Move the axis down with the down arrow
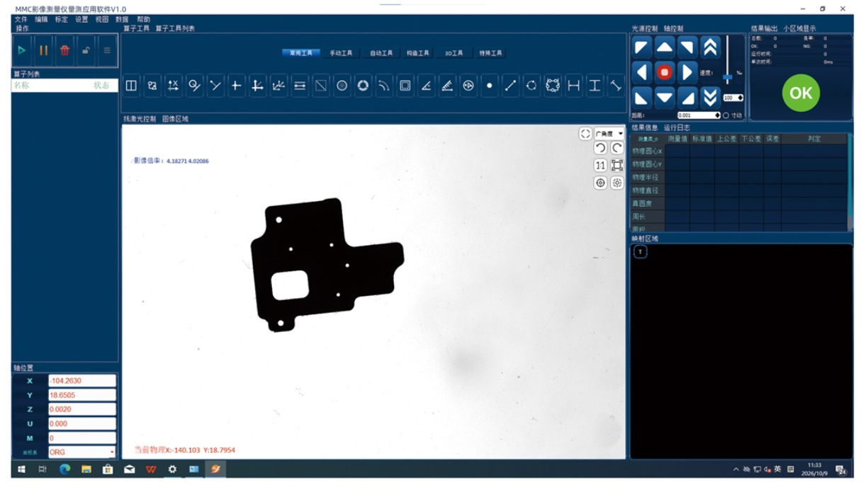Screen dimensions: 868x487 (x=665, y=97)
